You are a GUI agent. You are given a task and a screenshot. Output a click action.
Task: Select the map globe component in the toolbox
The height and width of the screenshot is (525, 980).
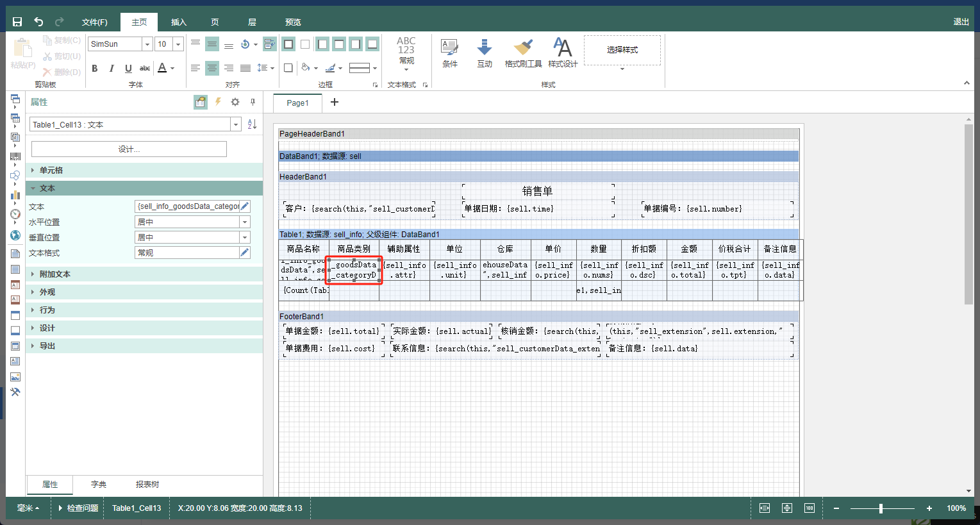15,235
